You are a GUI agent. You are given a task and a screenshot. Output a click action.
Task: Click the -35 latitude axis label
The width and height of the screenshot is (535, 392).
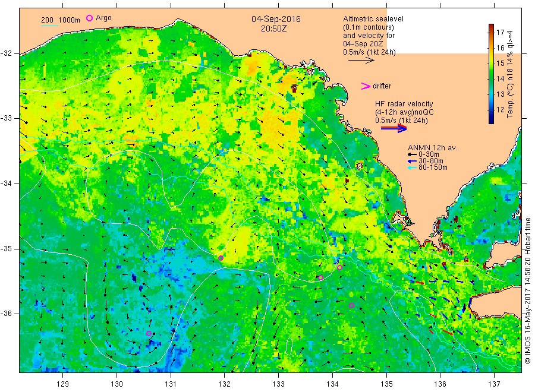(x=6, y=248)
